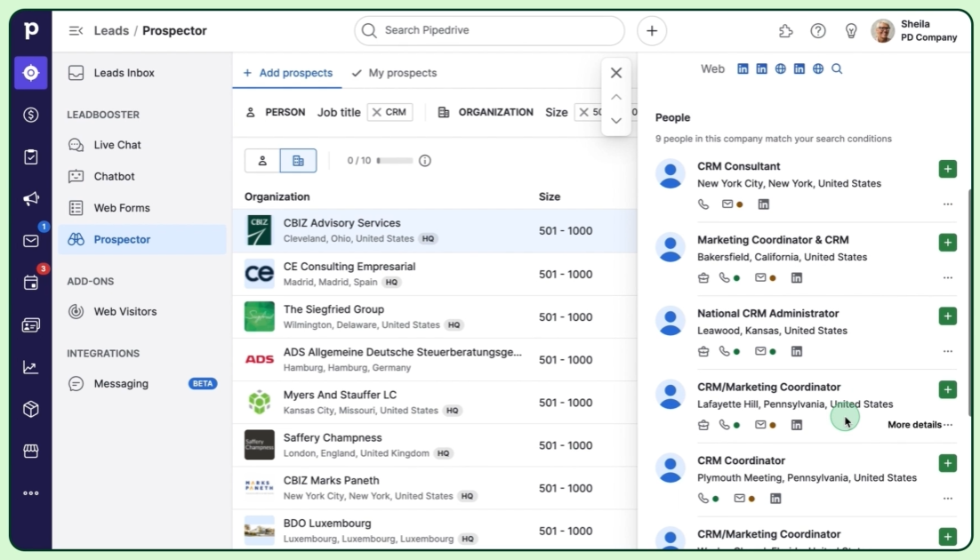Open Leads Inbox in side menu
980x560 pixels.
point(141,73)
